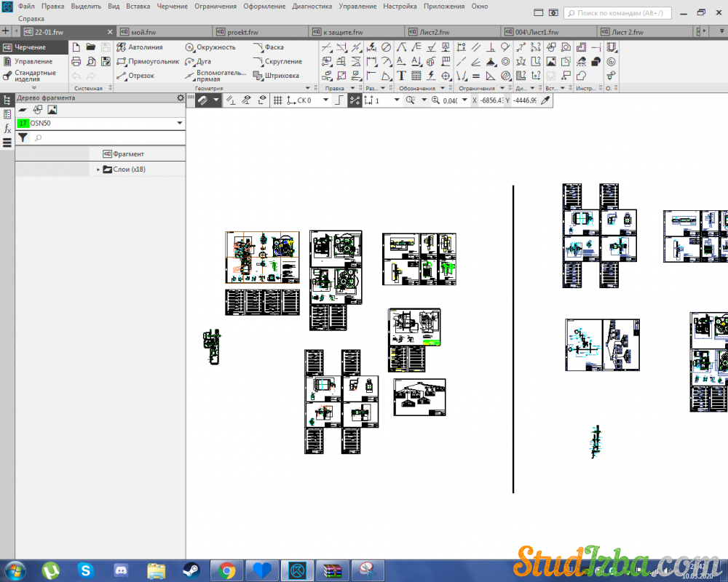The height and width of the screenshot is (582, 728).
Task: Open the Стандартные изделия panel
Action: (x=34, y=76)
